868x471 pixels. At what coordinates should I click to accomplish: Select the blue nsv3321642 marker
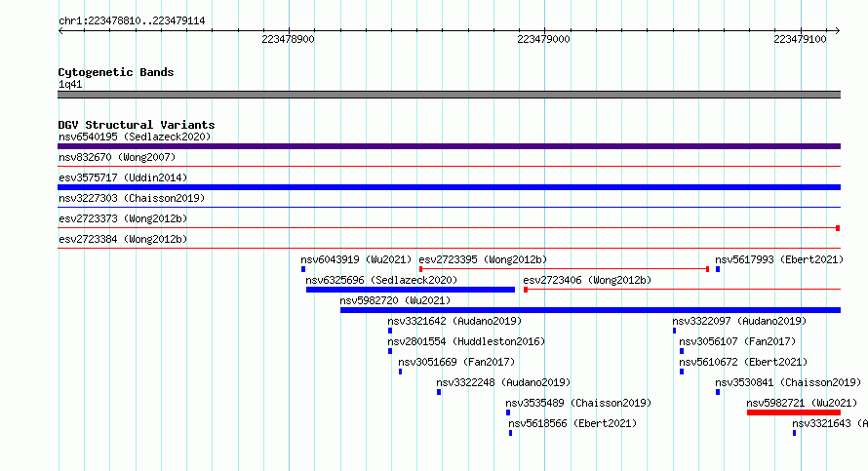coord(390,331)
